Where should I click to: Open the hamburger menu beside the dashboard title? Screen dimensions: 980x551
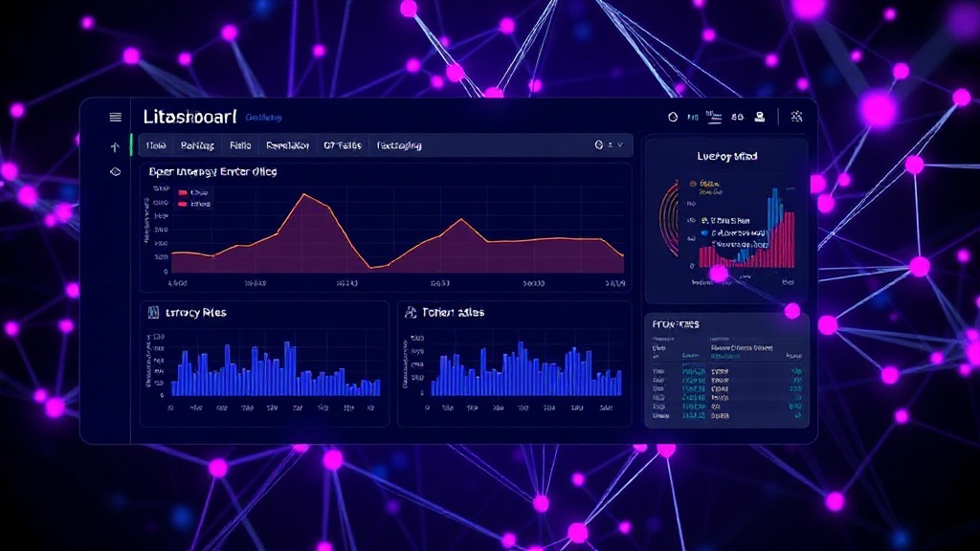pos(115,117)
